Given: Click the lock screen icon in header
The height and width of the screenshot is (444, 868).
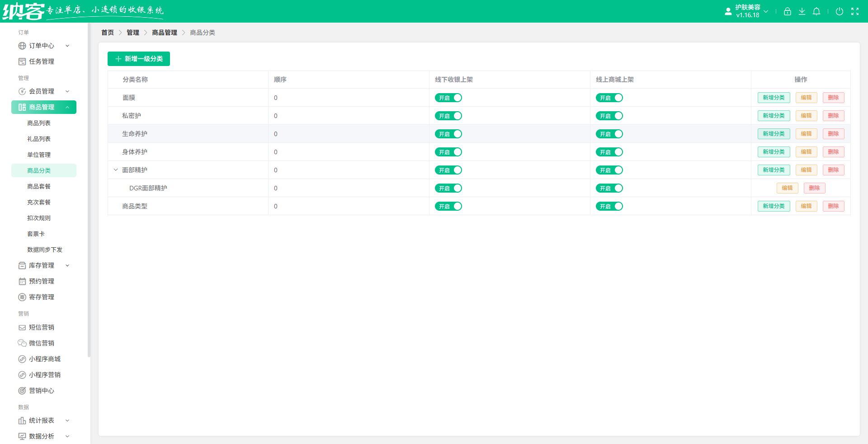Looking at the screenshot, I should [x=787, y=12].
